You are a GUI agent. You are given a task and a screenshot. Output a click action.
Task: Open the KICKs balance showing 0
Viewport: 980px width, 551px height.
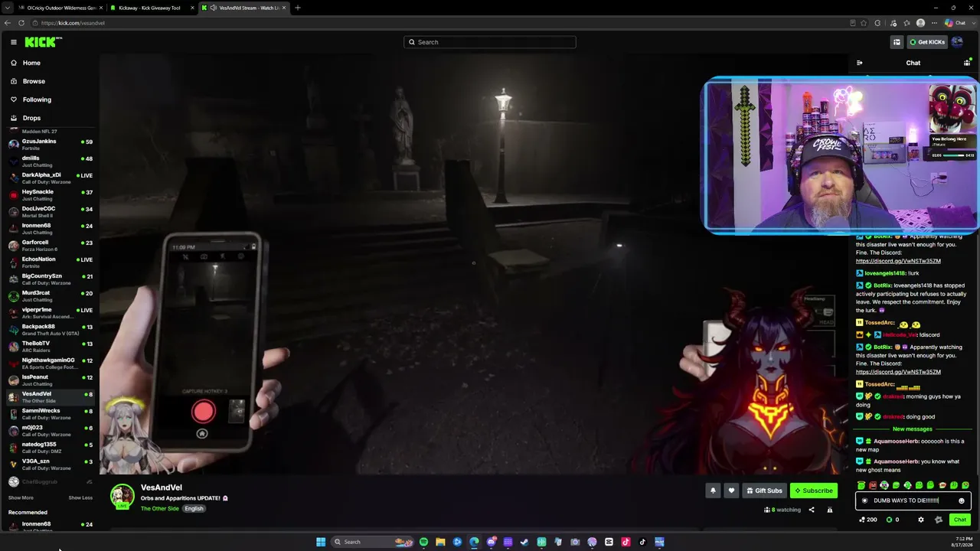click(x=892, y=520)
